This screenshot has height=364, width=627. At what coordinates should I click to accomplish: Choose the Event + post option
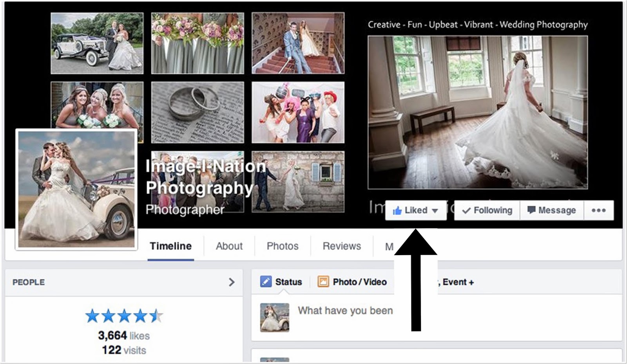point(458,282)
